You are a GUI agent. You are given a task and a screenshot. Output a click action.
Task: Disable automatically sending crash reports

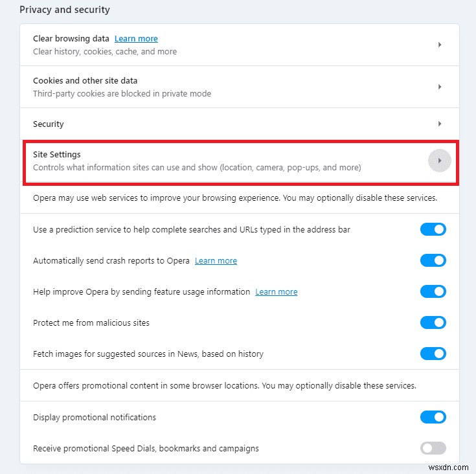coord(433,260)
